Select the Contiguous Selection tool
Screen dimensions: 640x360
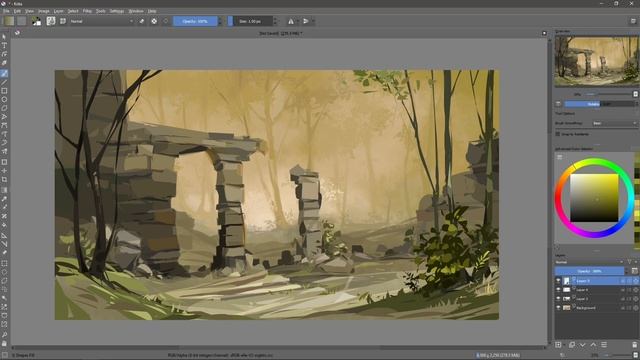(x=4, y=298)
